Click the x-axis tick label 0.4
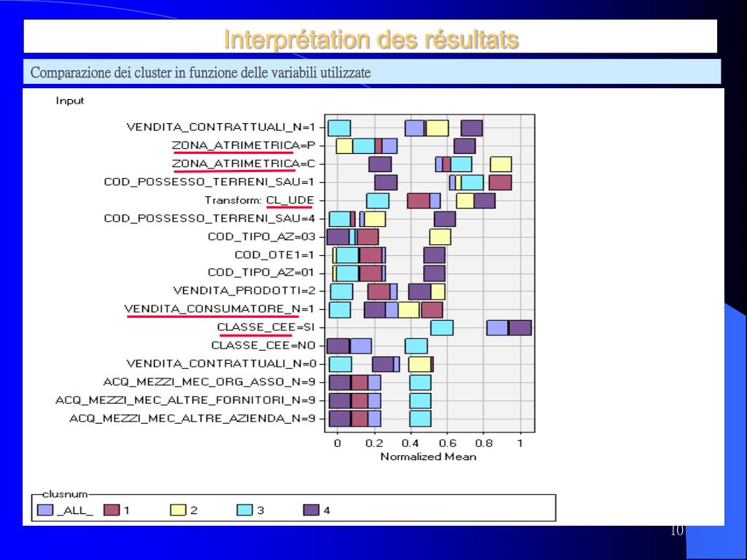747x560 pixels. tap(410, 443)
